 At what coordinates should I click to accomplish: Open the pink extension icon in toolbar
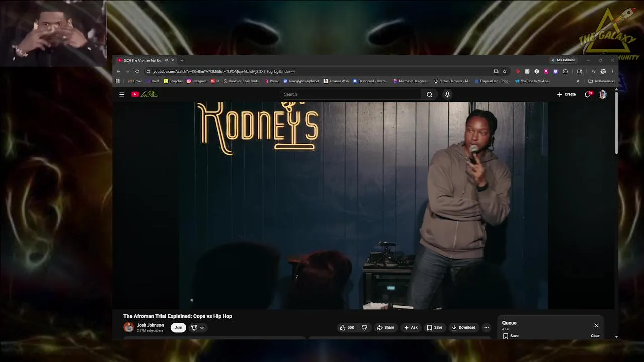(x=546, y=71)
